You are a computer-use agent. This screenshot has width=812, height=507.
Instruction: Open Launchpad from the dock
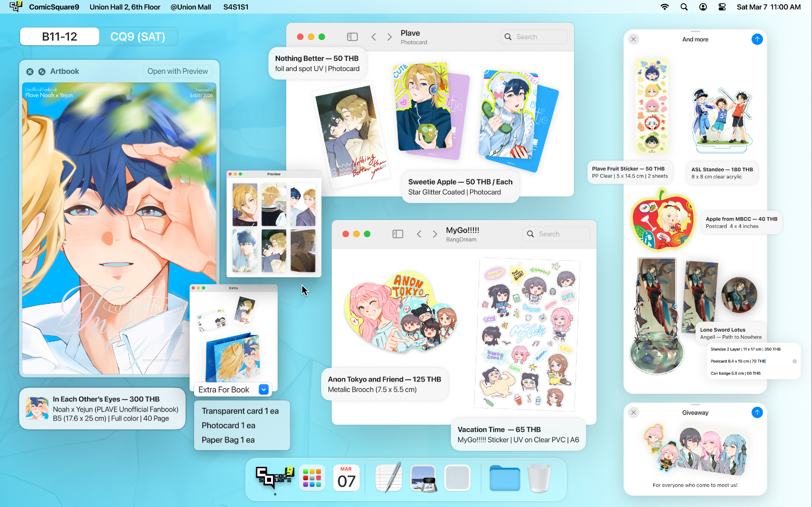(x=312, y=478)
